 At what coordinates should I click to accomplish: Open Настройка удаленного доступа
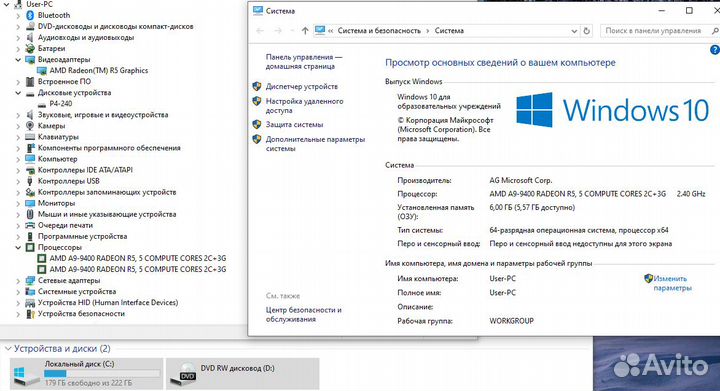coord(304,106)
